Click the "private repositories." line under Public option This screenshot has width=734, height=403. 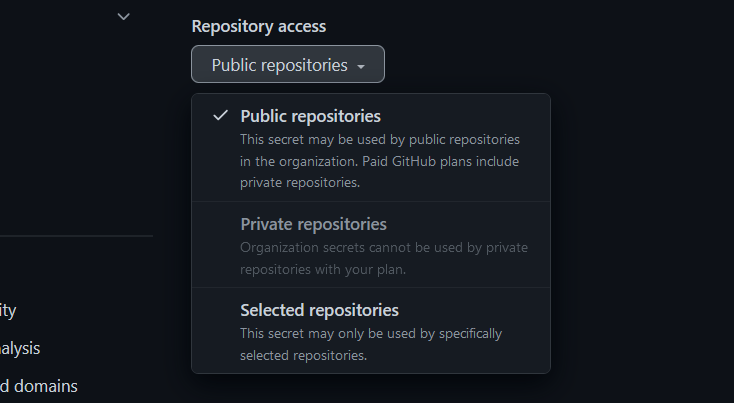coord(300,183)
